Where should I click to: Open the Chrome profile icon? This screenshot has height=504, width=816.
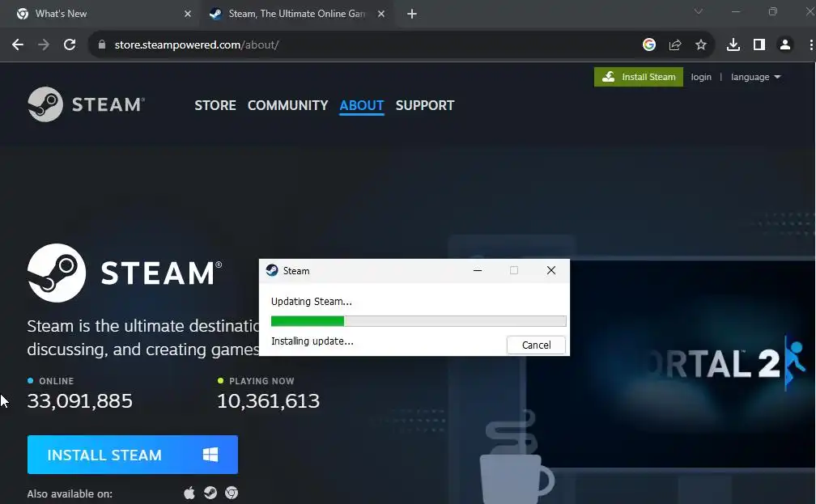[x=785, y=44]
